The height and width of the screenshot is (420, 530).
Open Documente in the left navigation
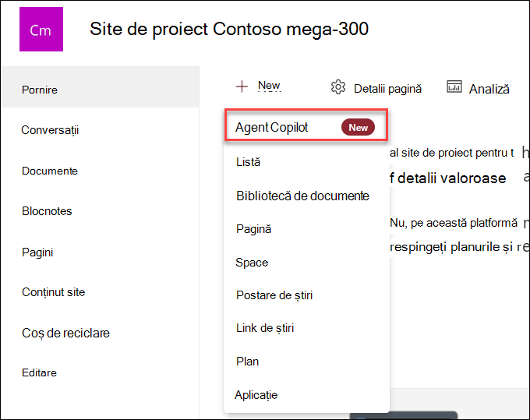point(50,171)
